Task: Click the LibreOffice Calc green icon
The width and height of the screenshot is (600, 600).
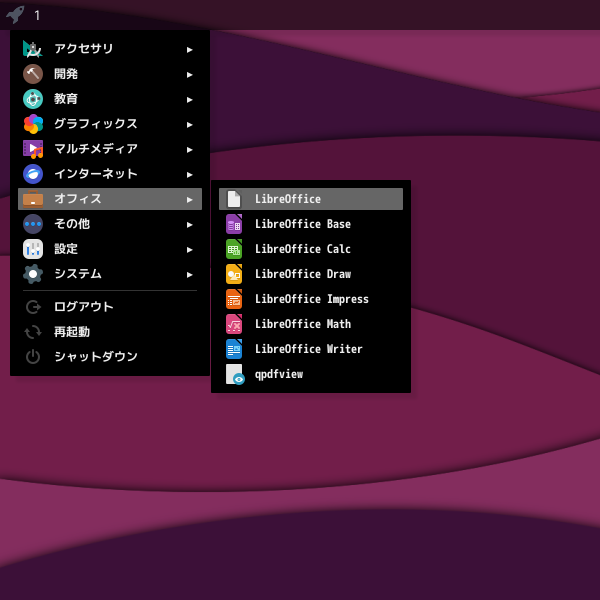Action: coord(234,249)
